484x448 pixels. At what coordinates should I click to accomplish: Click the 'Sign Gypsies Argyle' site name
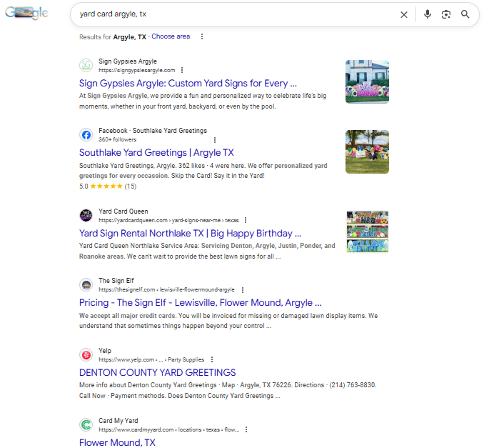click(x=128, y=61)
